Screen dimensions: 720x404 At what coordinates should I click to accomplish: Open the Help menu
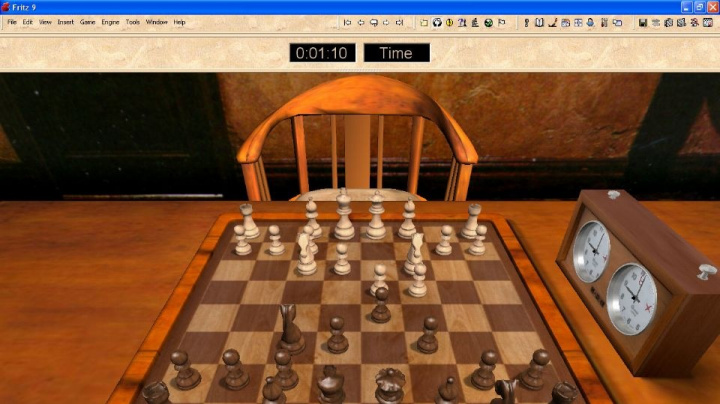[180, 22]
